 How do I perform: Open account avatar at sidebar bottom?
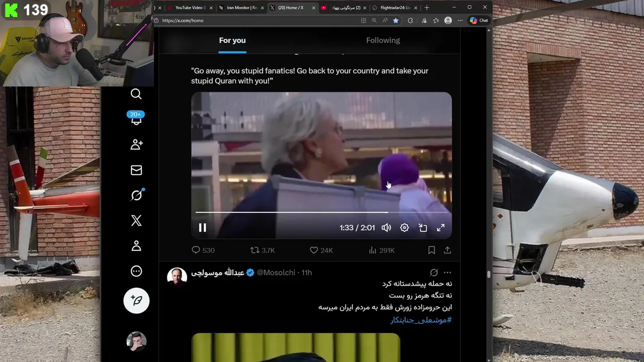click(136, 341)
